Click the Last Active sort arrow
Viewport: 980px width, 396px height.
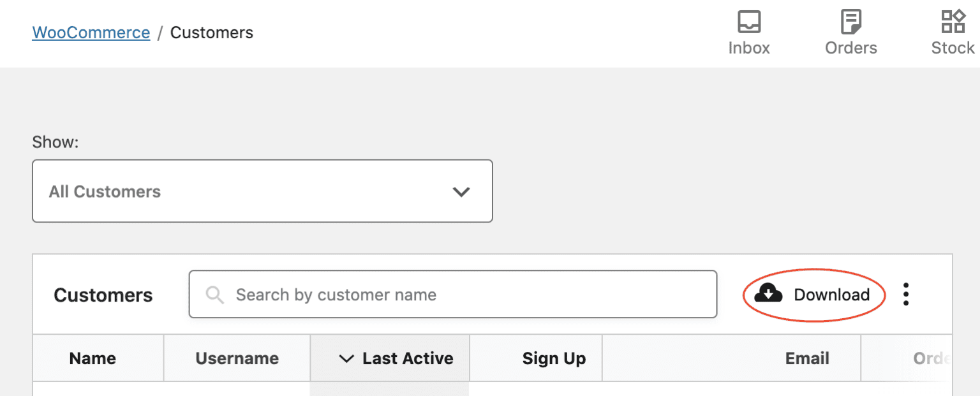tap(346, 359)
